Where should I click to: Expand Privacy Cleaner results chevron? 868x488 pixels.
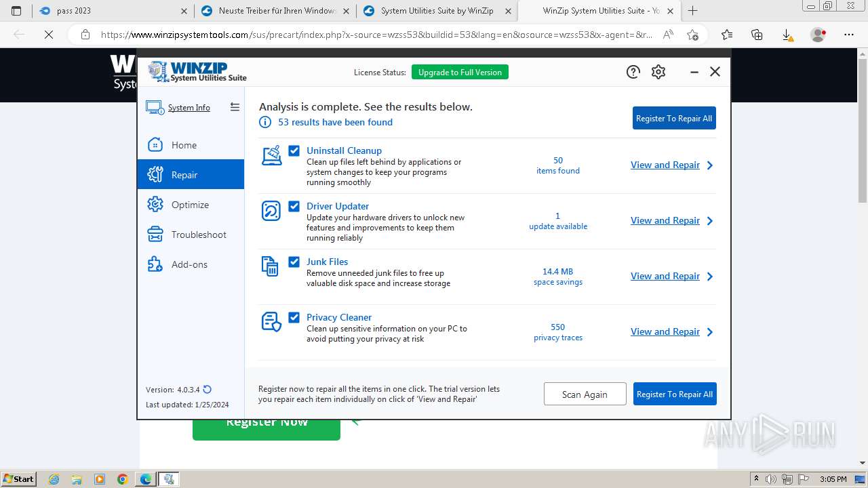(710, 332)
